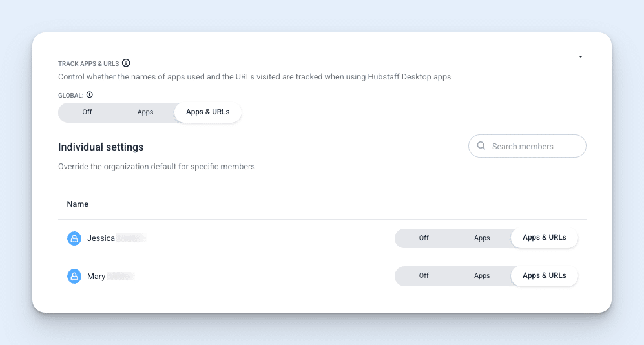Open member Jessica's name

tap(101, 238)
